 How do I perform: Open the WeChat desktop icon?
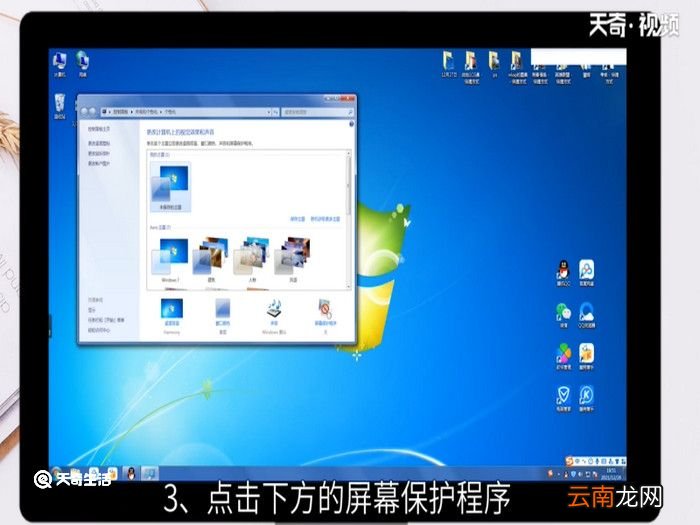tap(563, 315)
